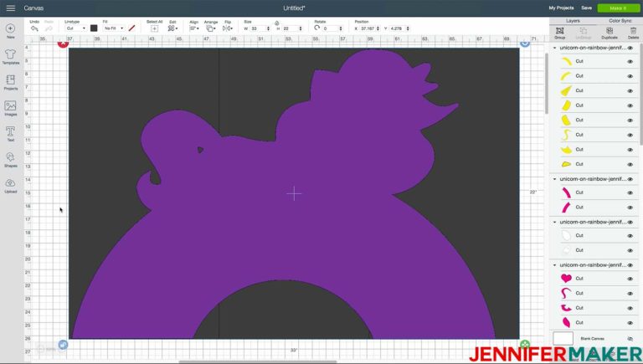Image resolution: width=643 pixels, height=364 pixels.
Task: Open the Flip dropdown
Action: tap(228, 28)
